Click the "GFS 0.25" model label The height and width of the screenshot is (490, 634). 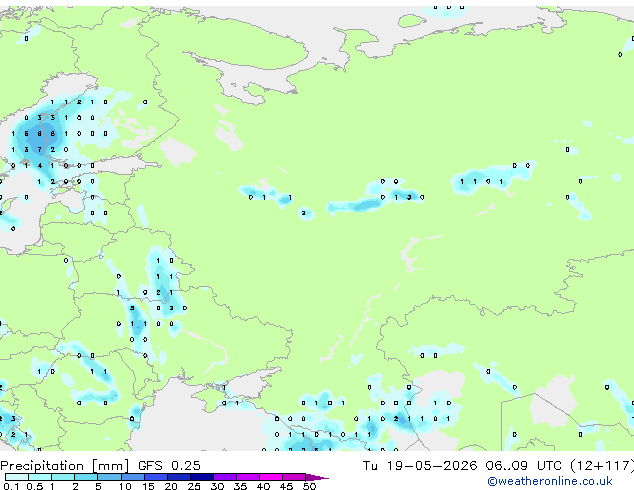[x=169, y=465]
